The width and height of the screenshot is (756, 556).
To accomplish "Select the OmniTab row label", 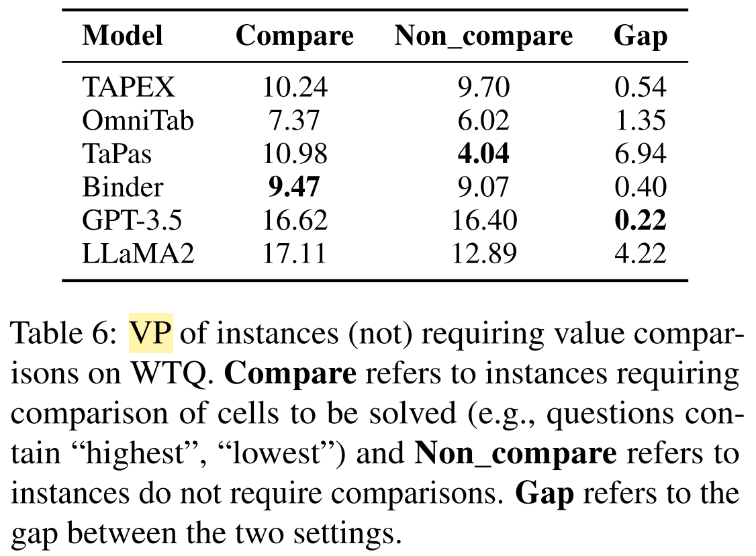I will coord(138,121).
